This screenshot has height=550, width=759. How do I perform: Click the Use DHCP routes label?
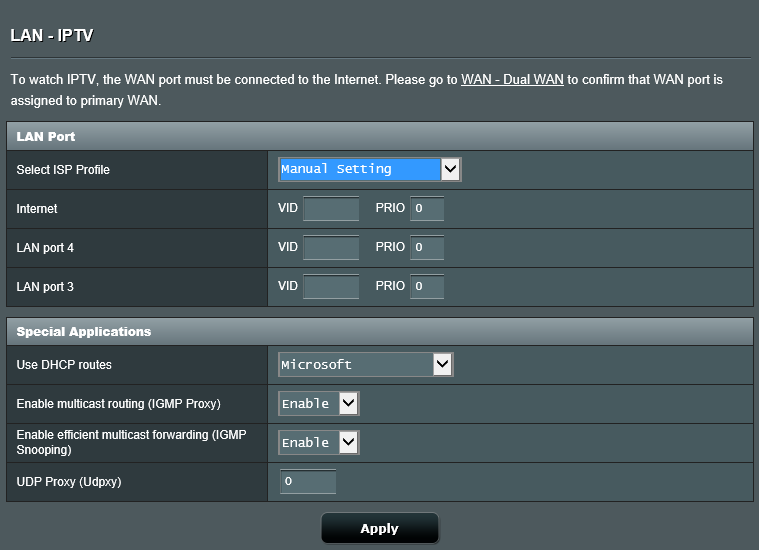point(64,365)
